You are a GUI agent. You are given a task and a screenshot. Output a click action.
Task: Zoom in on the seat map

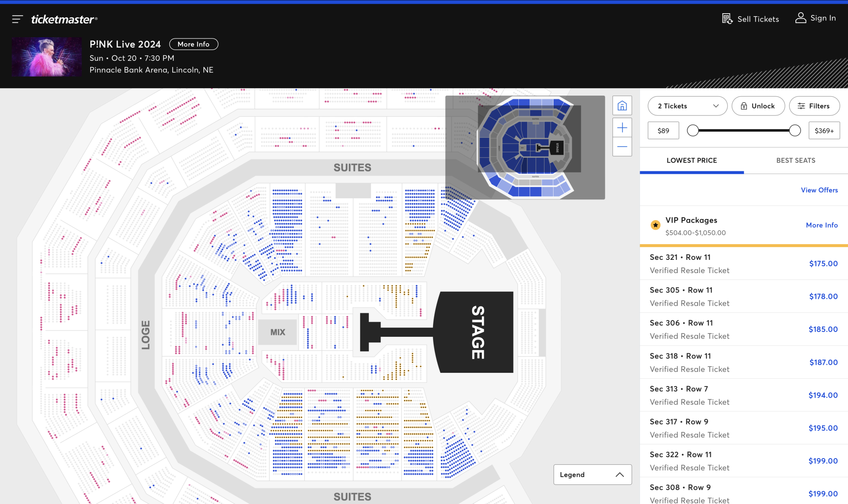[x=622, y=127]
